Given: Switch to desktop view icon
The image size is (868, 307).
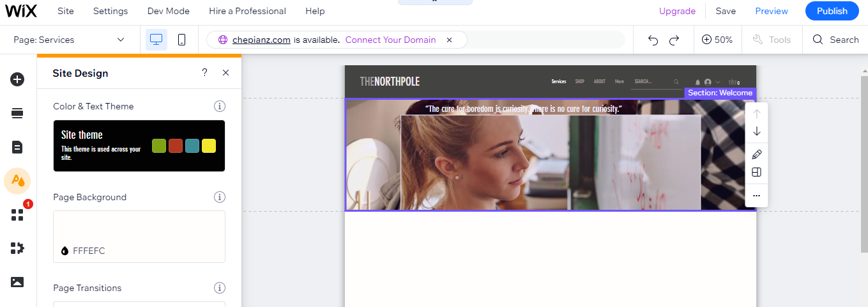Looking at the screenshot, I should coord(156,40).
